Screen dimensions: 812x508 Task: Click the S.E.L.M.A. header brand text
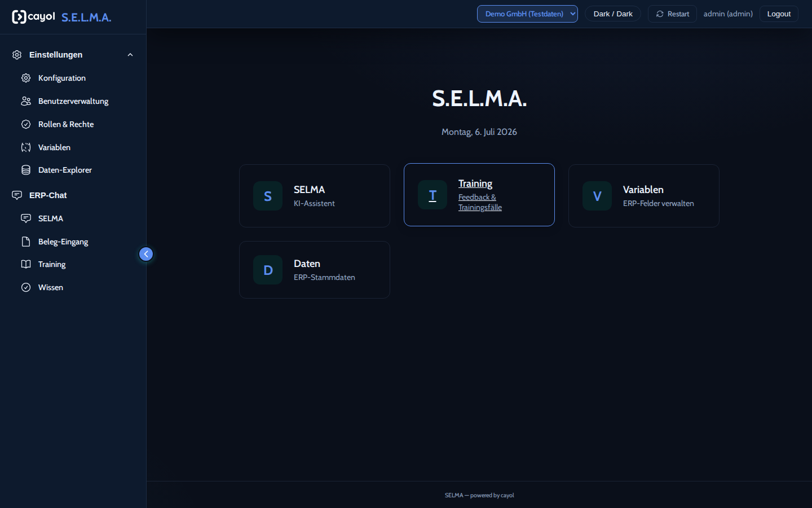(x=86, y=17)
